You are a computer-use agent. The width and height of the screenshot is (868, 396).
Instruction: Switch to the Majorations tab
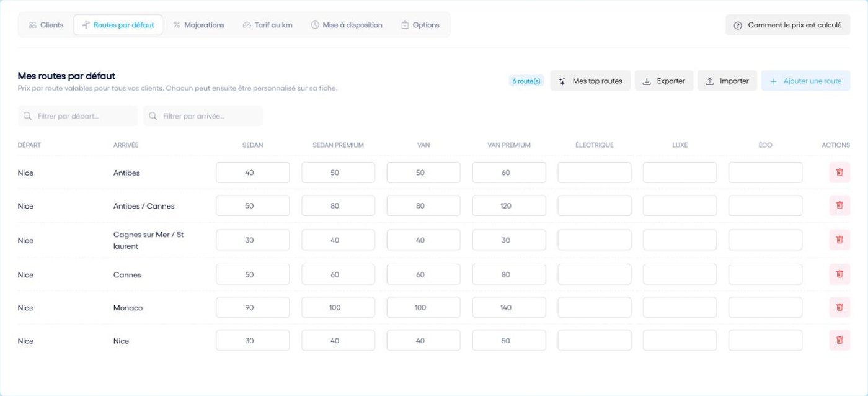198,25
